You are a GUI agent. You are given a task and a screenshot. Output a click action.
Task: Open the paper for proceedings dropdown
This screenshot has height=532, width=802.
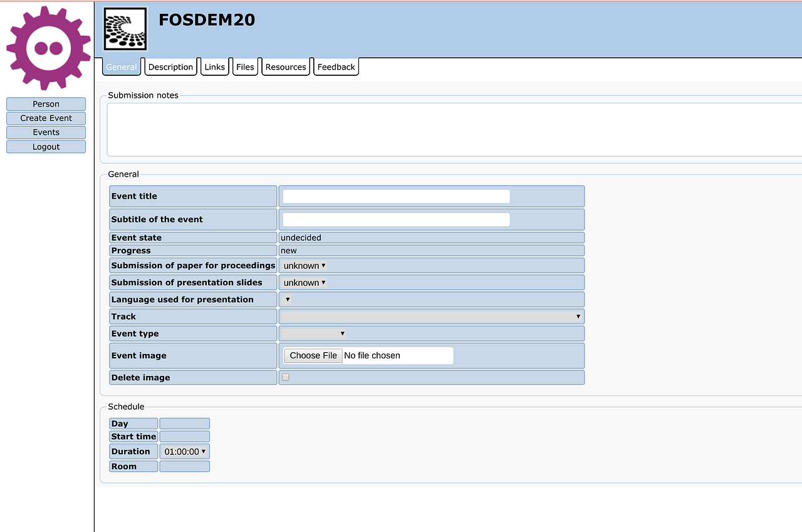tap(305, 266)
